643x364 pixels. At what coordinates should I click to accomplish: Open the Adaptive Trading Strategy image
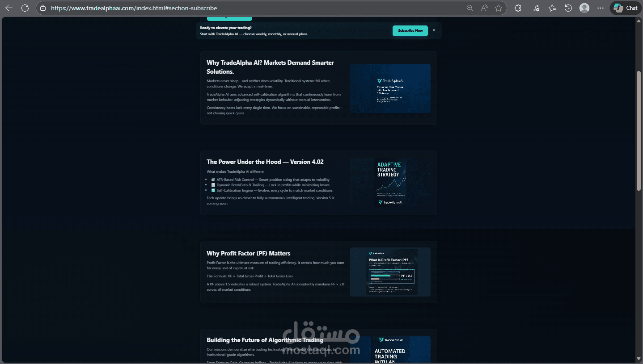[x=390, y=182]
